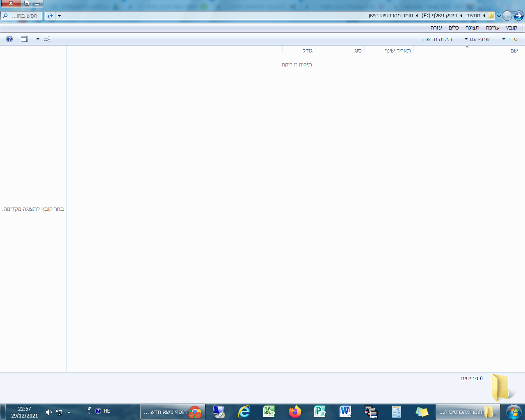Open Explorer help via the question mark icon

tap(9, 39)
